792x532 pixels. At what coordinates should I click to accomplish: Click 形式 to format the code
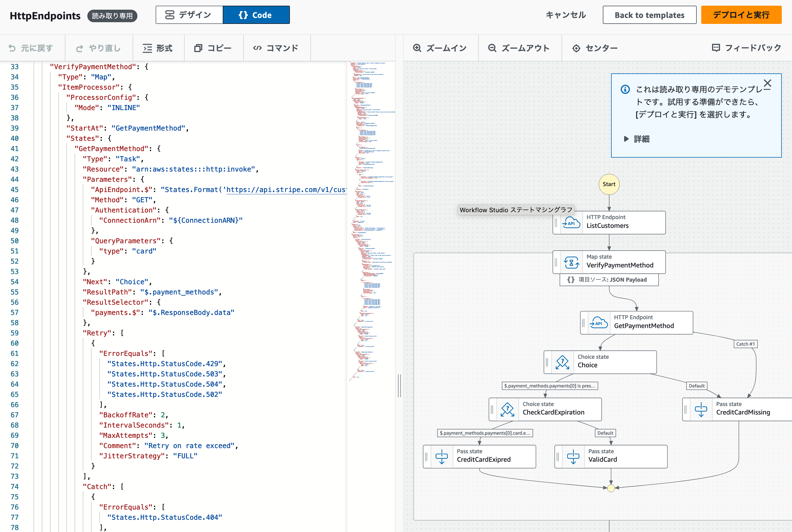pos(158,48)
